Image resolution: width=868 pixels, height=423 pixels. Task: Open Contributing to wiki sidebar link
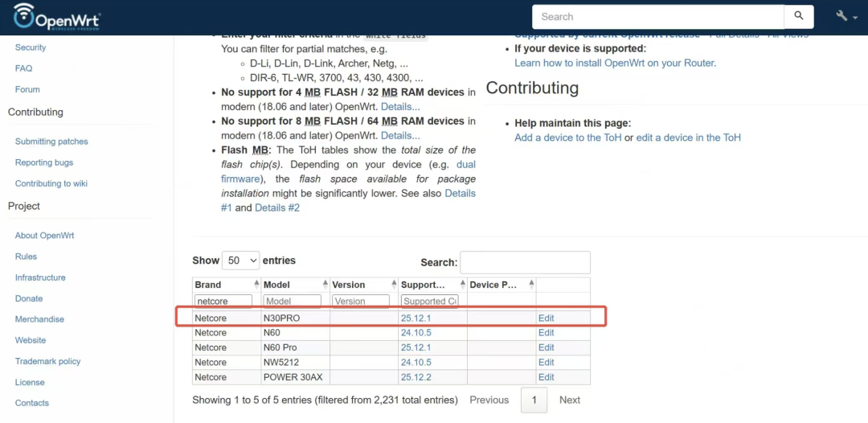pos(51,184)
